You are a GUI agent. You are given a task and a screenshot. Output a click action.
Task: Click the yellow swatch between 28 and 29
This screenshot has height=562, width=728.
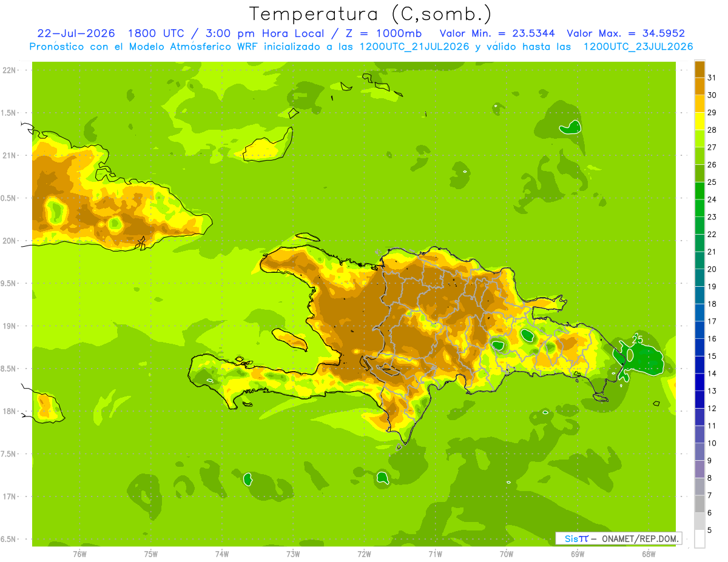click(699, 121)
